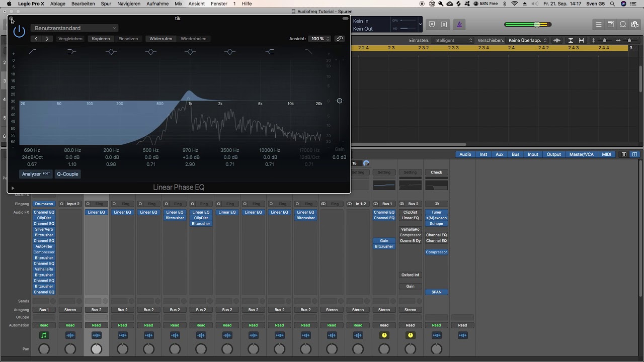This screenshot has width=644, height=362.
Task: Open the Einrasten Intelligent dropdown
Action: click(x=453, y=40)
